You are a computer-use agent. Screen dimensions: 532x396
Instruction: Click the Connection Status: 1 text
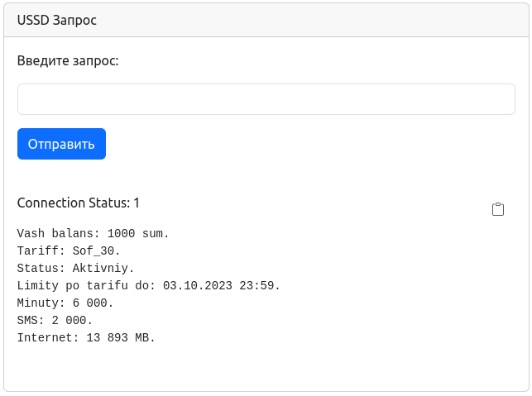(79, 203)
